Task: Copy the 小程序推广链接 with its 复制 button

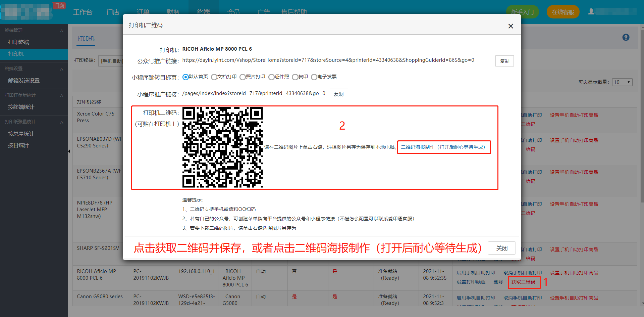Action: coord(339,94)
